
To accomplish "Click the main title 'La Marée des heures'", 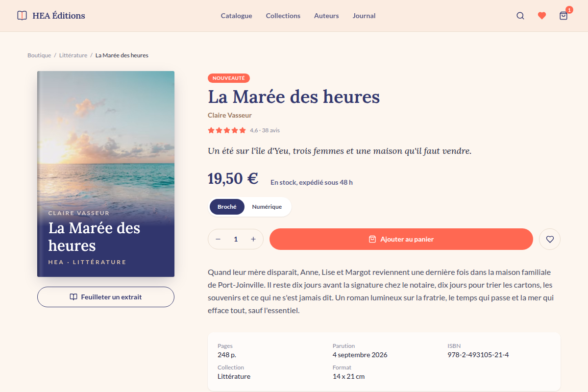I will tap(294, 97).
